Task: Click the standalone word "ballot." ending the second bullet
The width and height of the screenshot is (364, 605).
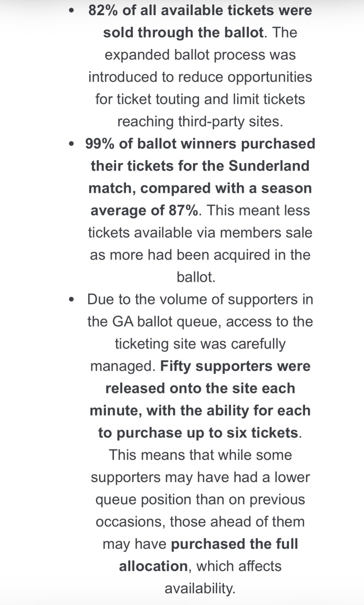Action: coord(196,277)
